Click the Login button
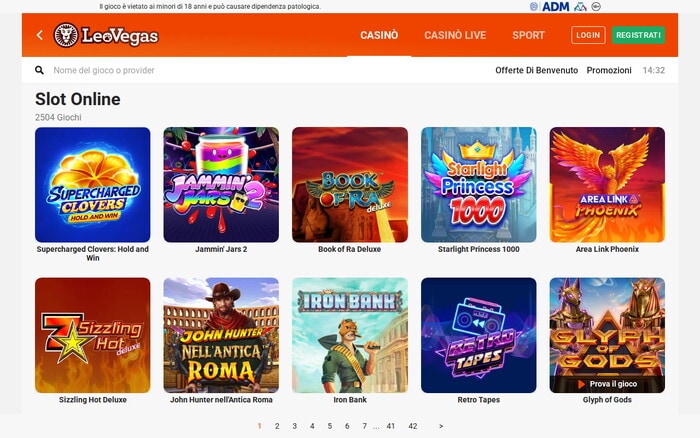The width and height of the screenshot is (700, 438). tap(588, 35)
